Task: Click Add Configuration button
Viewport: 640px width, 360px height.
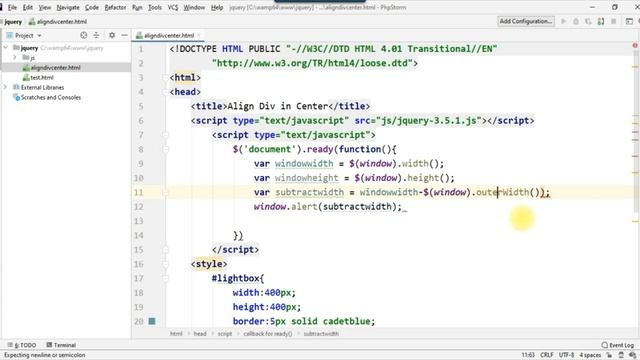Action: coord(526,21)
